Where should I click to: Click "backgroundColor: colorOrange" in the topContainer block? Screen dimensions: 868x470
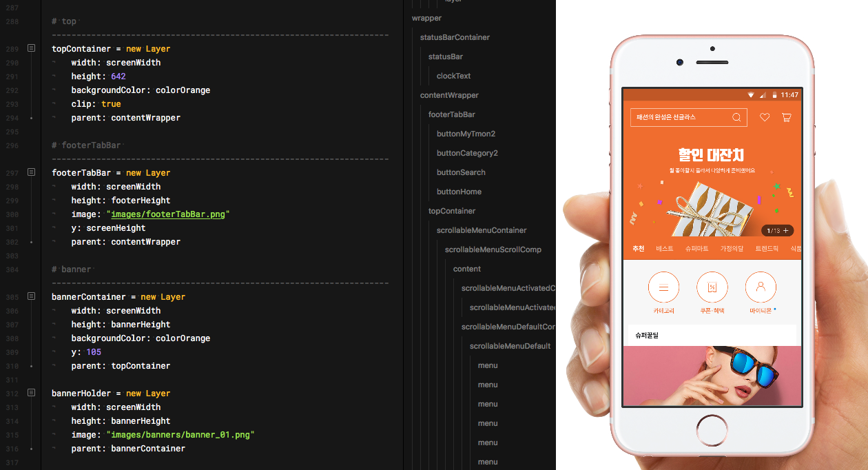[x=141, y=90]
